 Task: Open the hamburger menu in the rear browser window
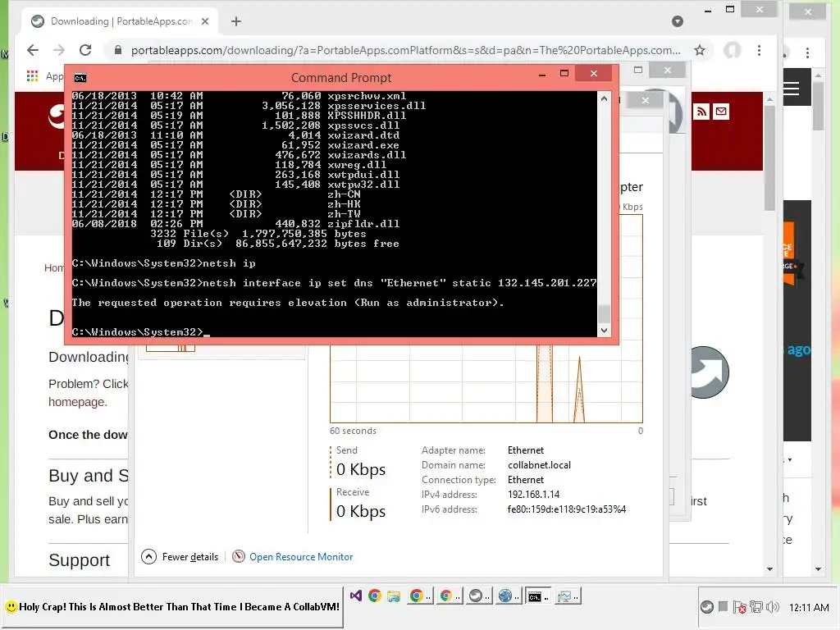[x=792, y=89]
